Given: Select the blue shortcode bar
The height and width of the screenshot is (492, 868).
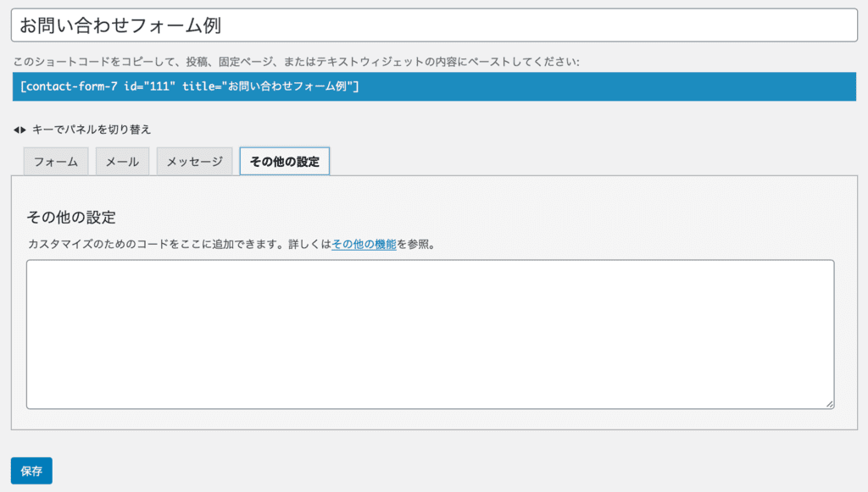Looking at the screenshot, I should pyautogui.click(x=434, y=86).
